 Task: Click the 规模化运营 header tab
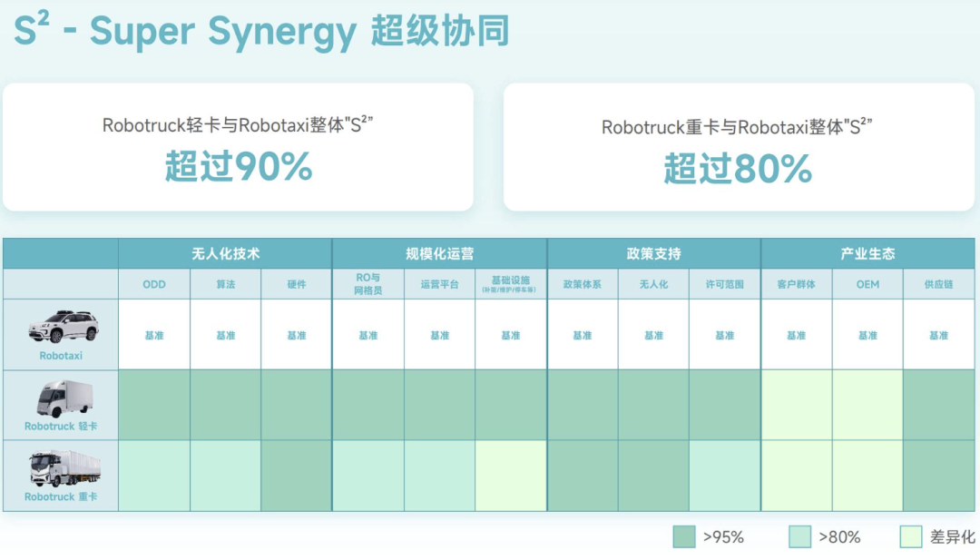[439, 254]
